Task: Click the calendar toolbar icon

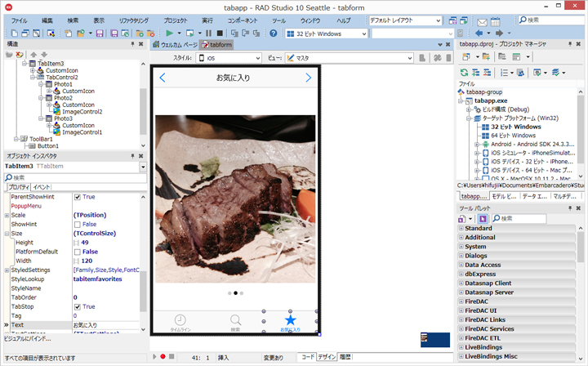Action: coord(496,22)
